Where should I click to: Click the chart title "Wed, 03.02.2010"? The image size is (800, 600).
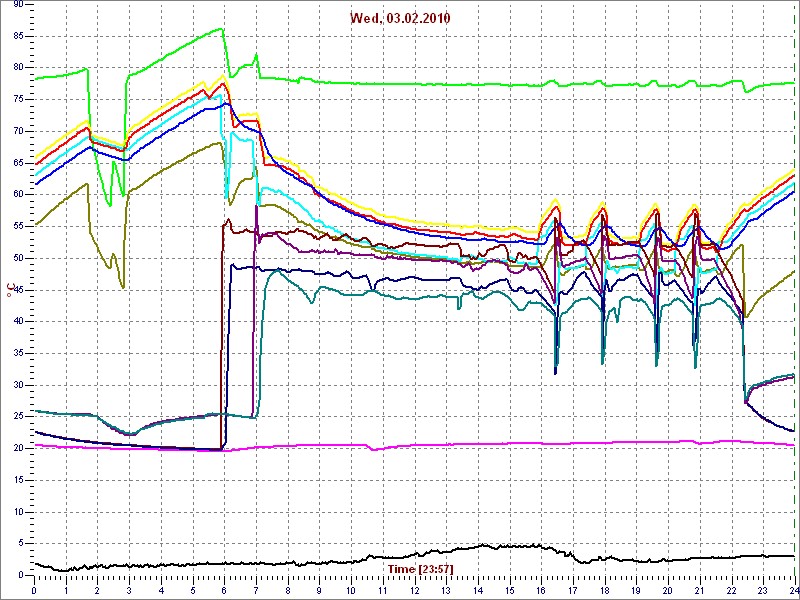[400, 18]
